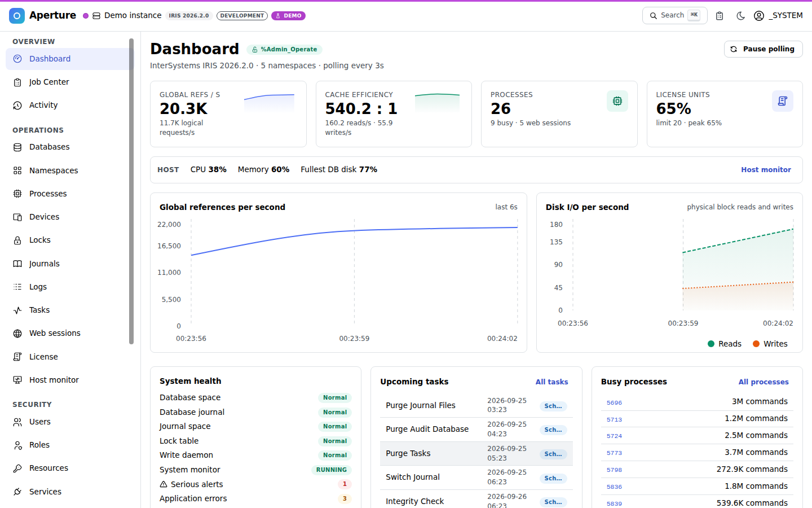Click the Locks padlock icon
The height and width of the screenshot is (508, 812).
[x=17, y=240]
